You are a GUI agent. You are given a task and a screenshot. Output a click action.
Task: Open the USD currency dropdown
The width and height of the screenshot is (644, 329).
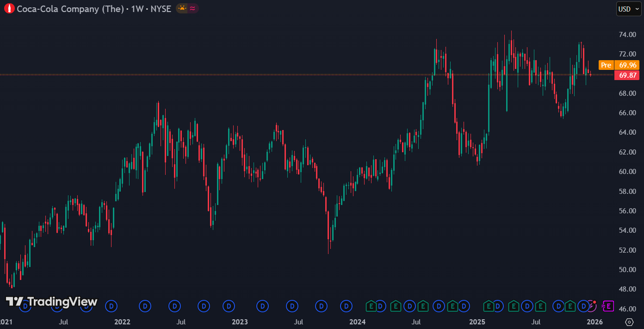(x=629, y=9)
